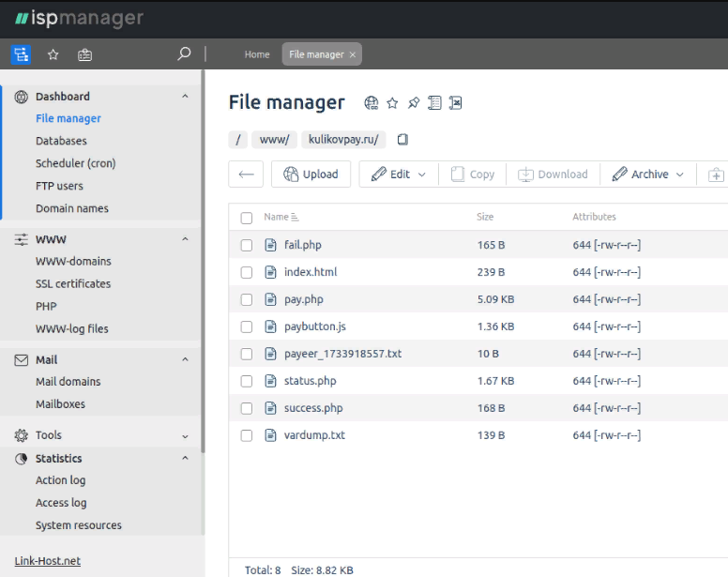Screen dimensions: 728x577
Task: Click file icon of status.php
Action: (270, 381)
